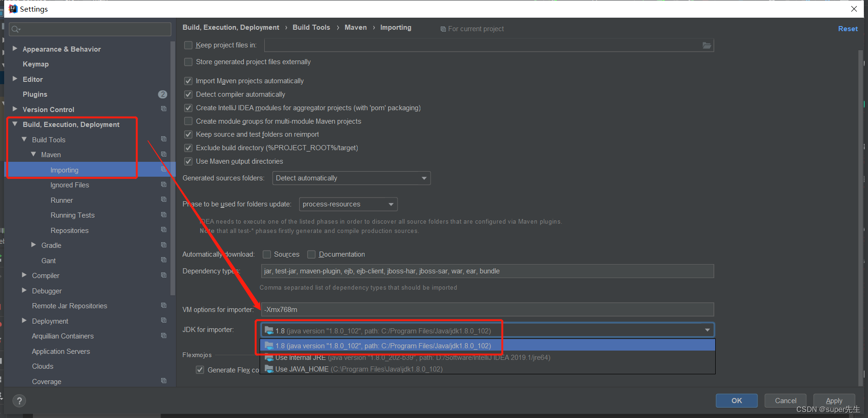Select Use JAVA_HOME option

pyautogui.click(x=487, y=369)
